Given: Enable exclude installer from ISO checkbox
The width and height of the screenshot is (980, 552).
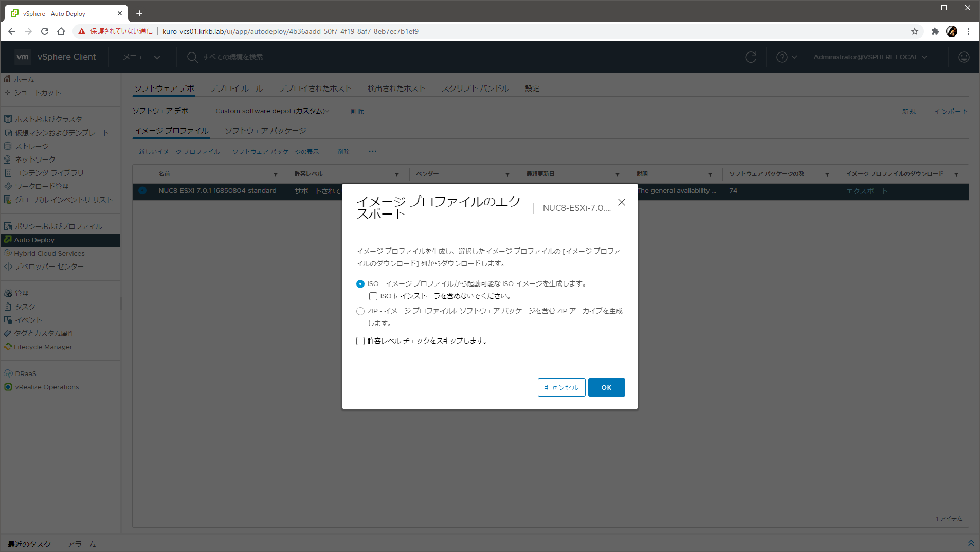Looking at the screenshot, I should pos(373,296).
